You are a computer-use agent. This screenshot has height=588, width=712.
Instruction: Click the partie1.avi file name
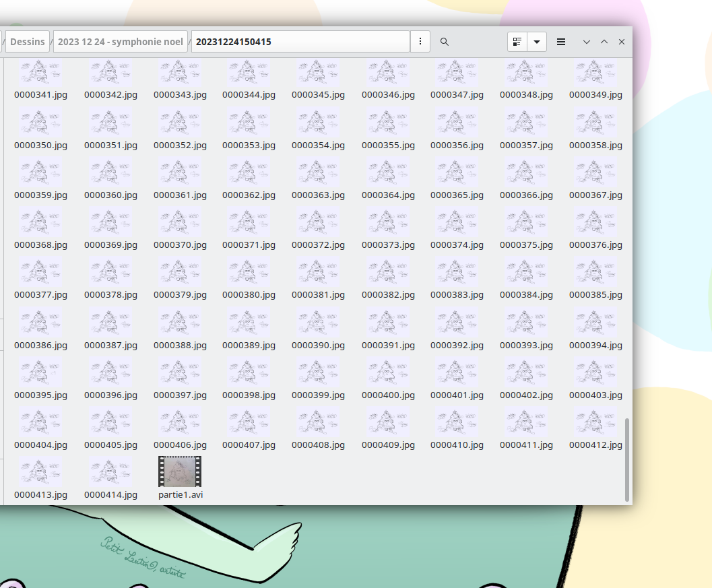pyautogui.click(x=181, y=494)
